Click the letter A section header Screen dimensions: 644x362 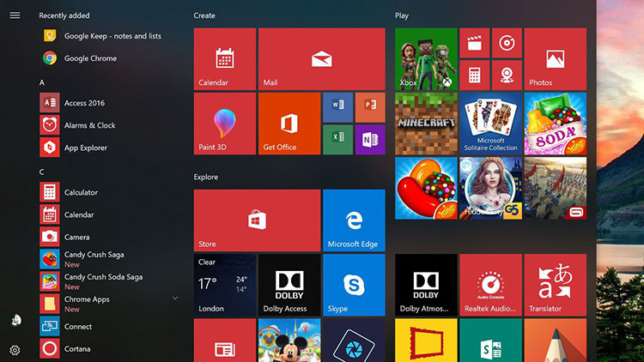pyautogui.click(x=42, y=83)
